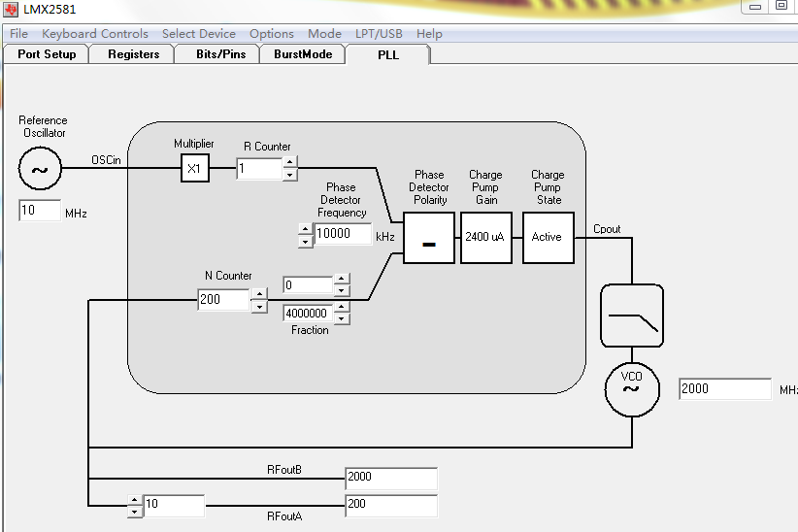This screenshot has height=532, width=798.
Task: Click the Phase Detector Frequency field
Action: coord(343,234)
